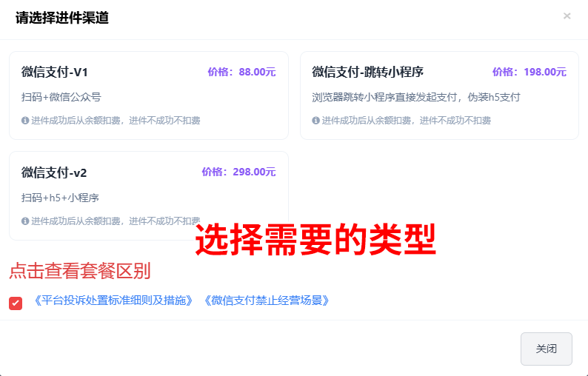Click the info icon in 微信支付-跳转小程序 card
Image resolution: width=588 pixels, height=376 pixels.
pyautogui.click(x=315, y=121)
